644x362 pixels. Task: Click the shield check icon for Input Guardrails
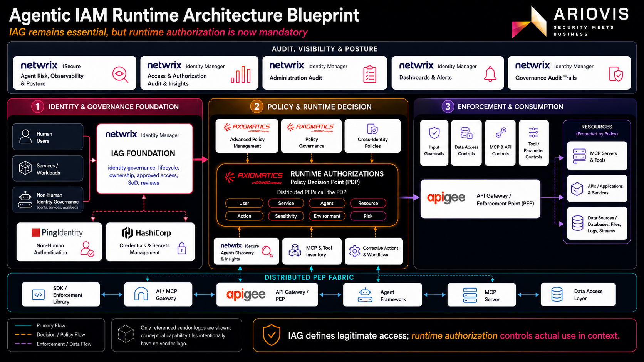434,133
